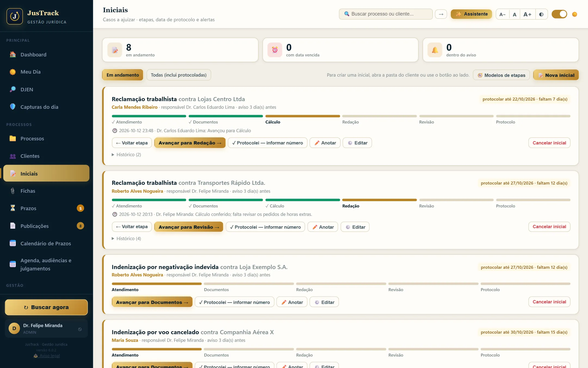Click the Calendário de Prazos calendar icon
This screenshot has height=368, width=588.
13,243
